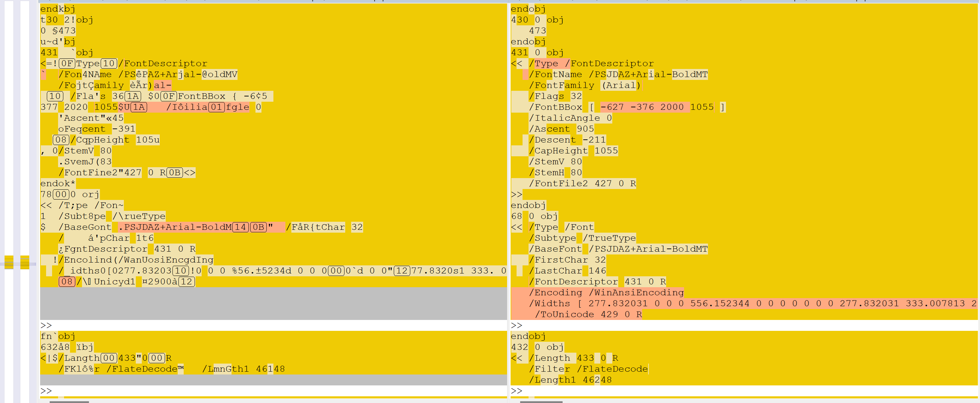Click the '/Fon4NAme /PSêPAZ+Arjal' line in left pane
Image resolution: width=980 pixels, height=403 pixels.
148,74
